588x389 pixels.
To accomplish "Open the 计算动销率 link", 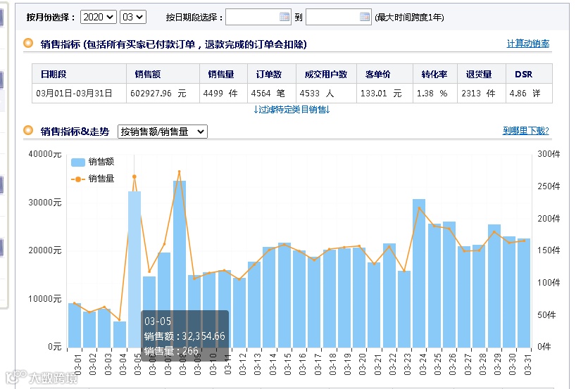I will pyautogui.click(x=528, y=44).
